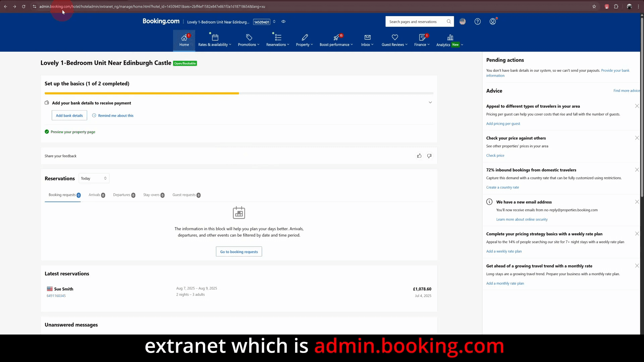
Task: Open Preview your property page link
Action: click(73, 132)
